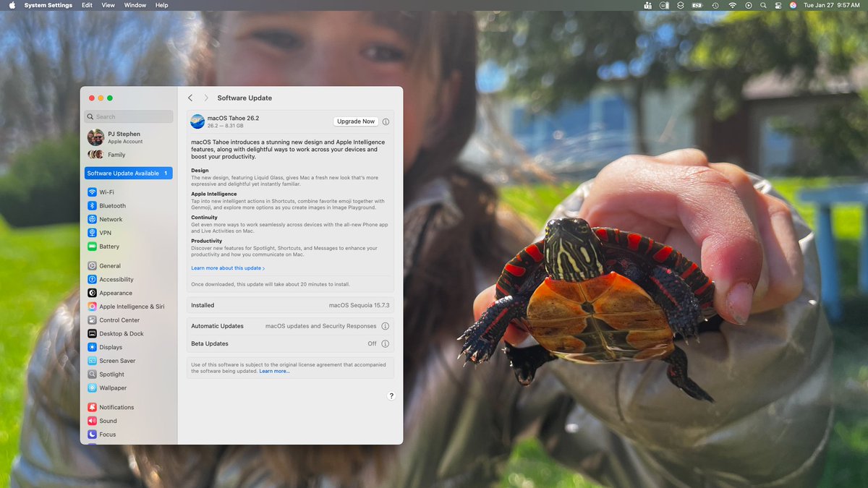Image resolution: width=868 pixels, height=488 pixels.
Task: Open the Edit menu
Action: coord(87,5)
